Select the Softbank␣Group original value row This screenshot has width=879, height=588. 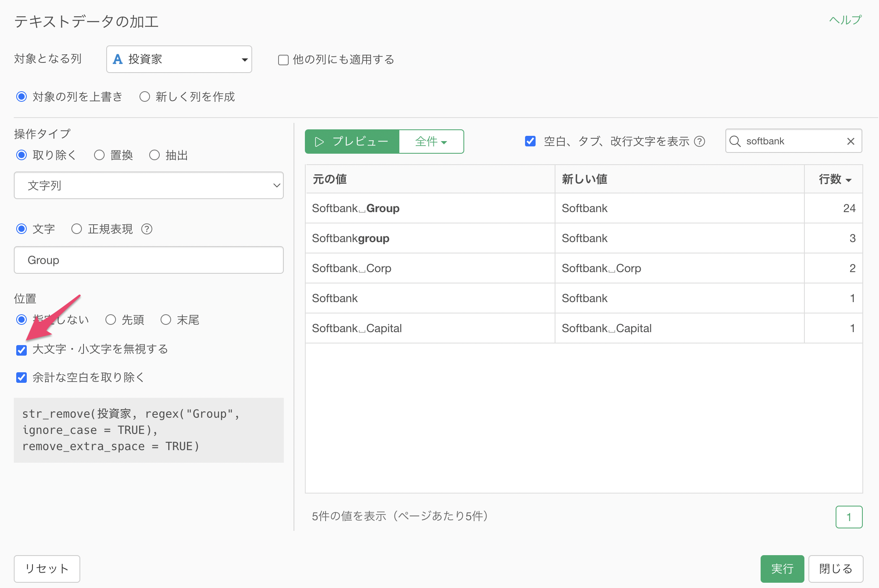click(x=430, y=208)
